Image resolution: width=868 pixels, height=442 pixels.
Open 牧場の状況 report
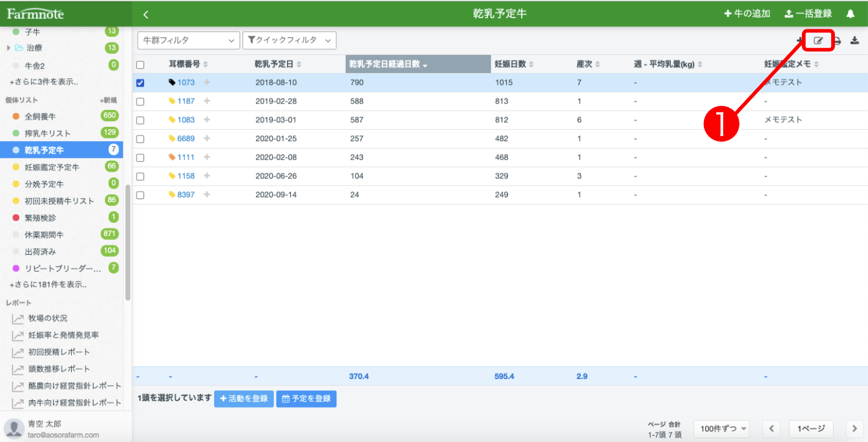48,318
